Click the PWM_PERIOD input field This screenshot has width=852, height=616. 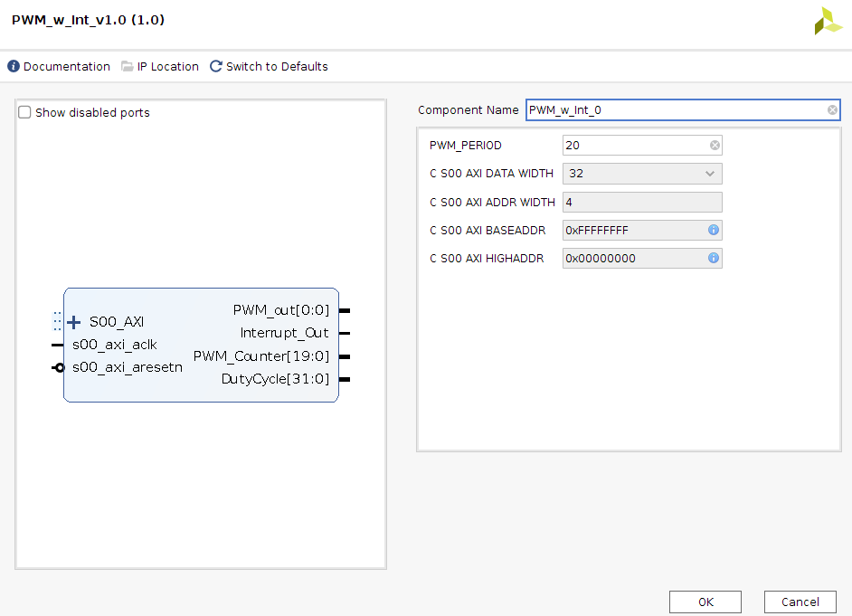point(635,146)
